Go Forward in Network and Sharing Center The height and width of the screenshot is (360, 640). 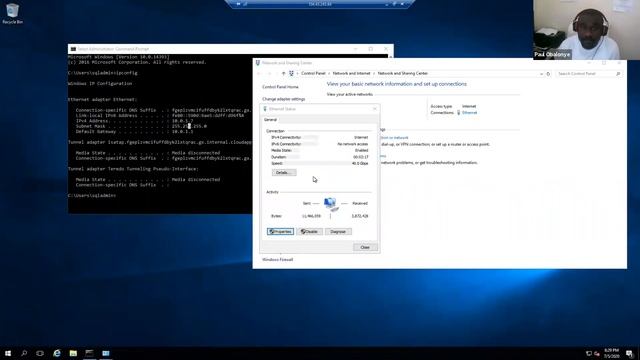269,73
